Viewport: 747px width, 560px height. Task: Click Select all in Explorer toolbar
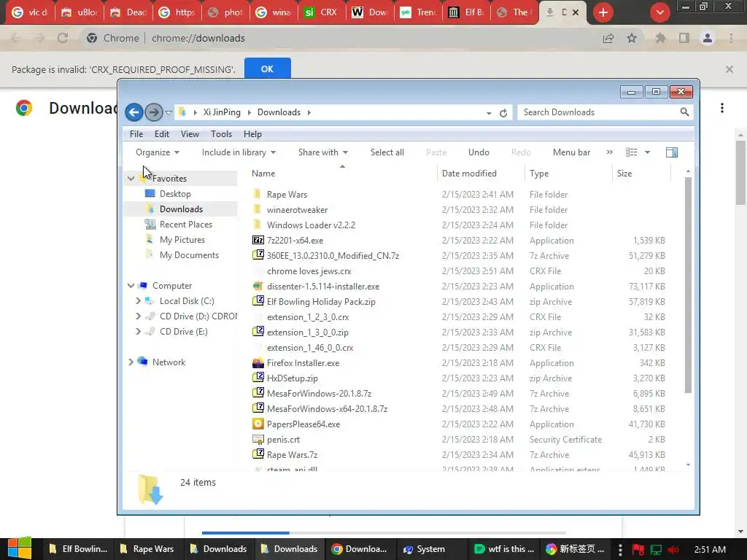(x=387, y=152)
